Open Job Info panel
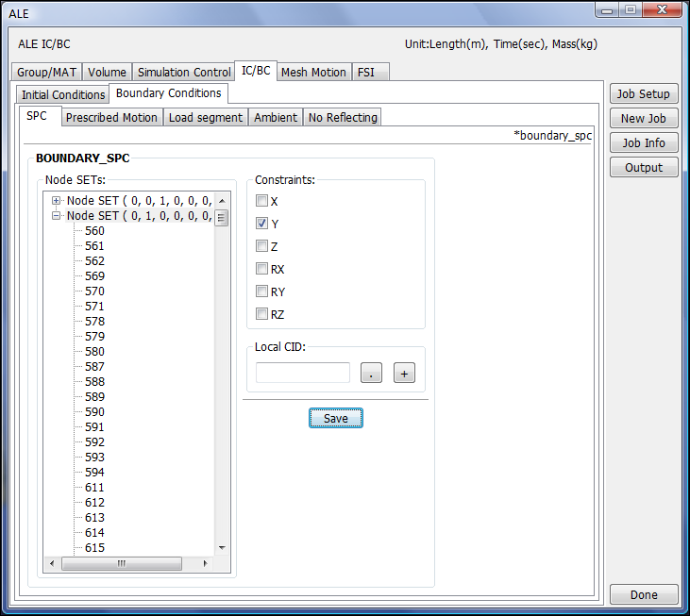Image resolution: width=690 pixels, height=616 pixels. click(643, 143)
